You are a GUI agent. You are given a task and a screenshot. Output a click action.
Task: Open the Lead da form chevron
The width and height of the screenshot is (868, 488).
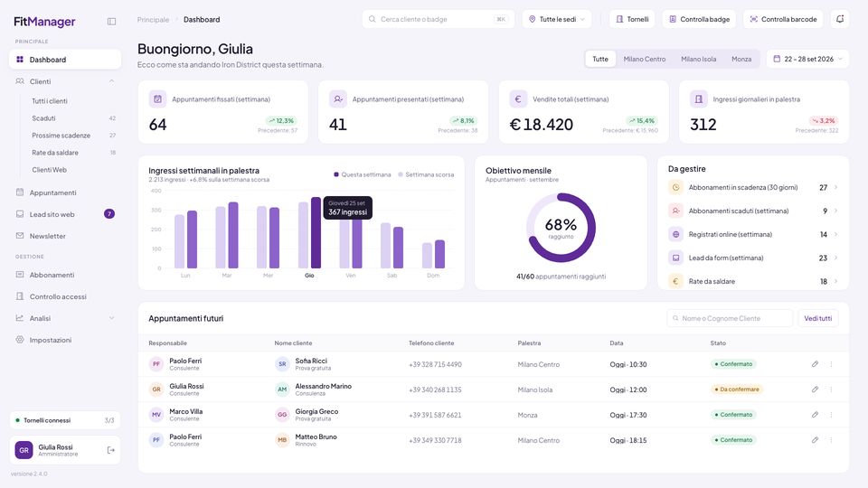coord(835,258)
